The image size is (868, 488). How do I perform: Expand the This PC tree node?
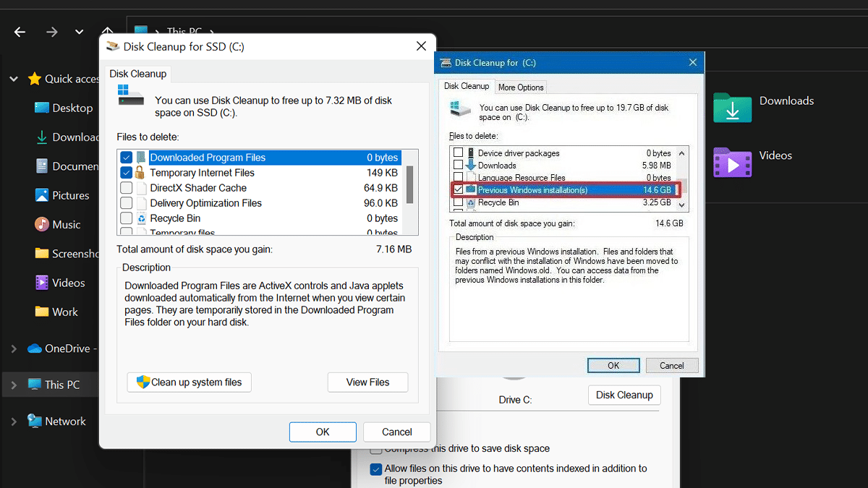(x=14, y=385)
